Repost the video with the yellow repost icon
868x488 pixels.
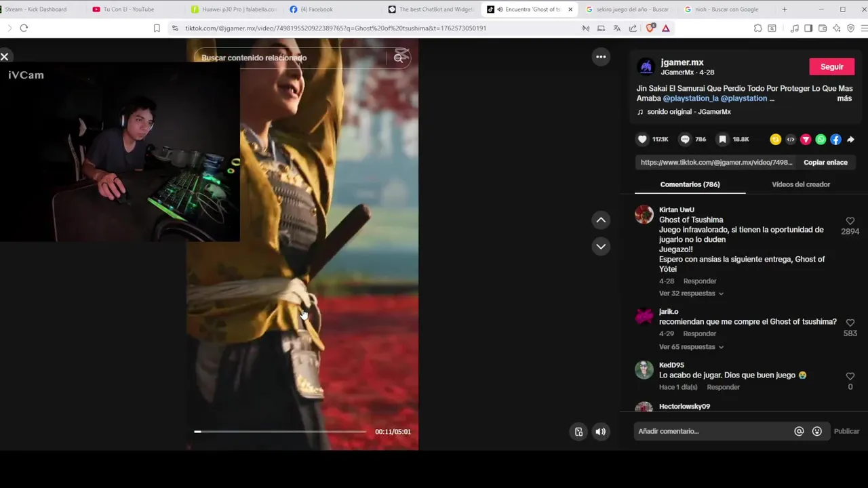[x=775, y=140]
